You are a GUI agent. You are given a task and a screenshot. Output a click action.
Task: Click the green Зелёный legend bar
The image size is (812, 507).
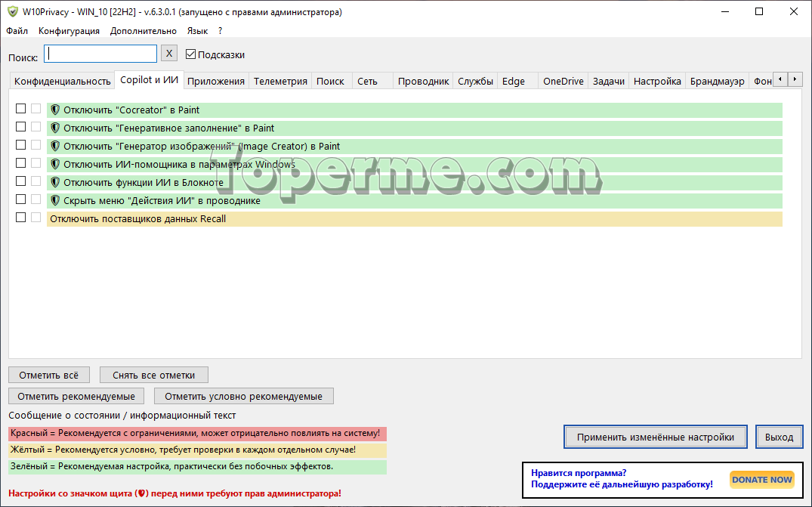[197, 467]
